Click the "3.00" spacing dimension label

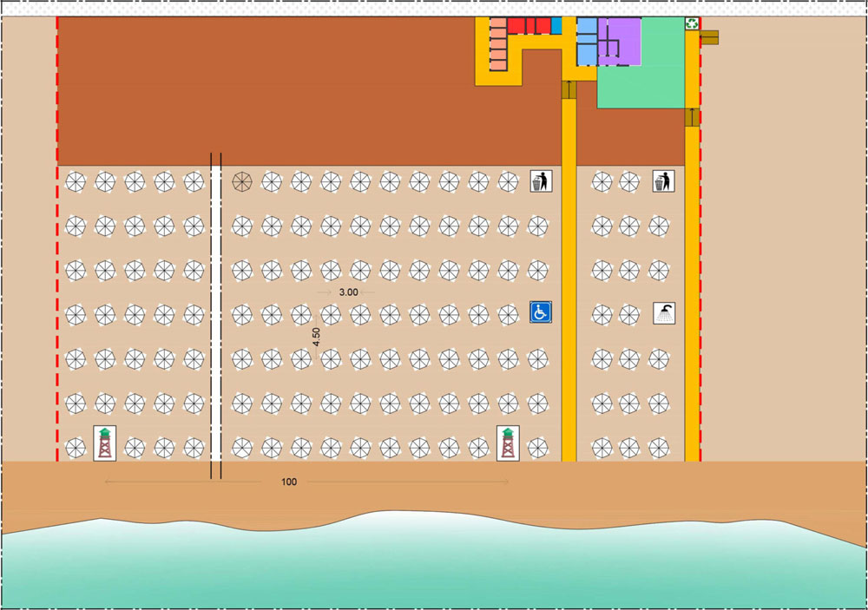click(x=348, y=292)
